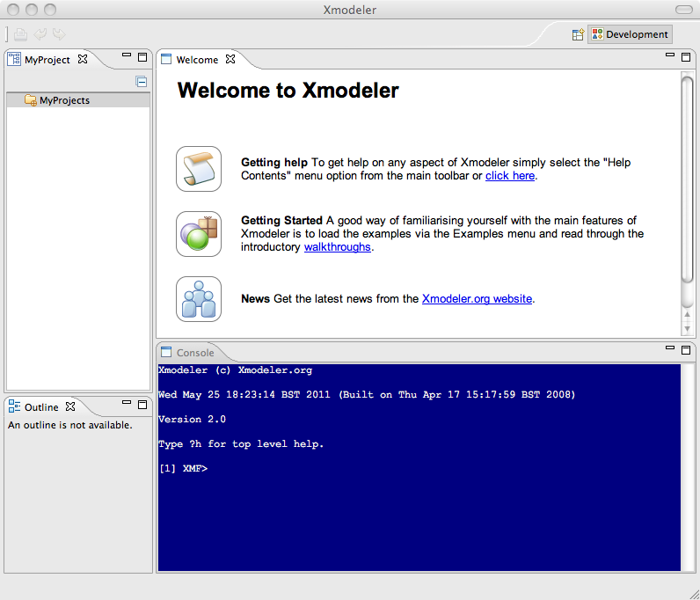This screenshot has height=600, width=700.
Task: Open the Xmodeler.org website link
Action: point(477,298)
